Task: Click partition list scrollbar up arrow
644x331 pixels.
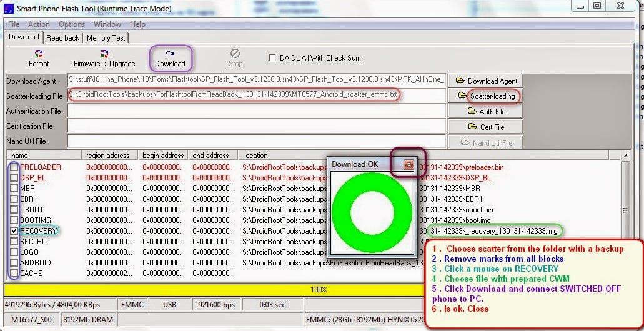Action: 625,156
